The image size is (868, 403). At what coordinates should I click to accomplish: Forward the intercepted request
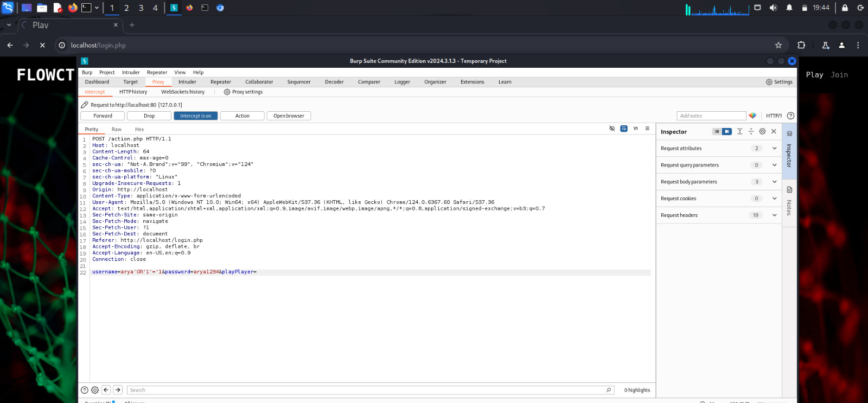[103, 116]
